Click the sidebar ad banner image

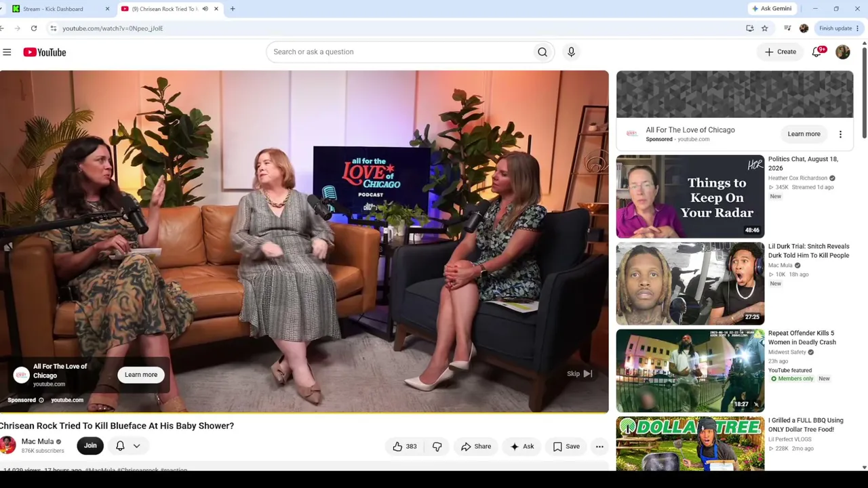734,94
